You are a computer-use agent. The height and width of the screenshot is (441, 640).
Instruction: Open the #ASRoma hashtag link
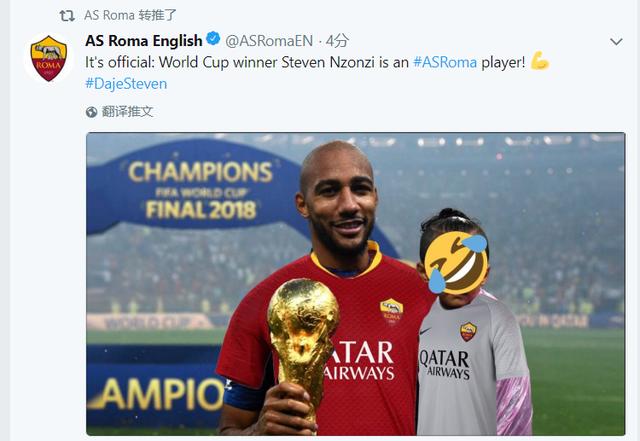(x=445, y=62)
